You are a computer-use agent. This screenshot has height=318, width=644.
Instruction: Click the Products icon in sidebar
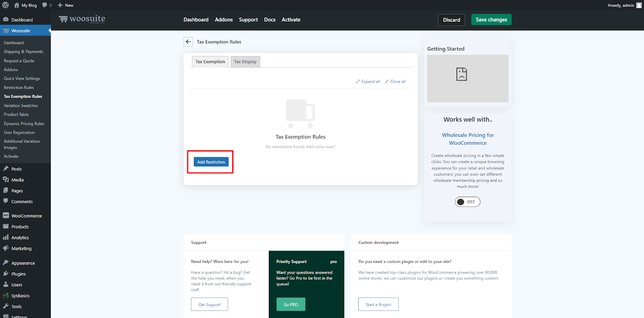[6, 227]
